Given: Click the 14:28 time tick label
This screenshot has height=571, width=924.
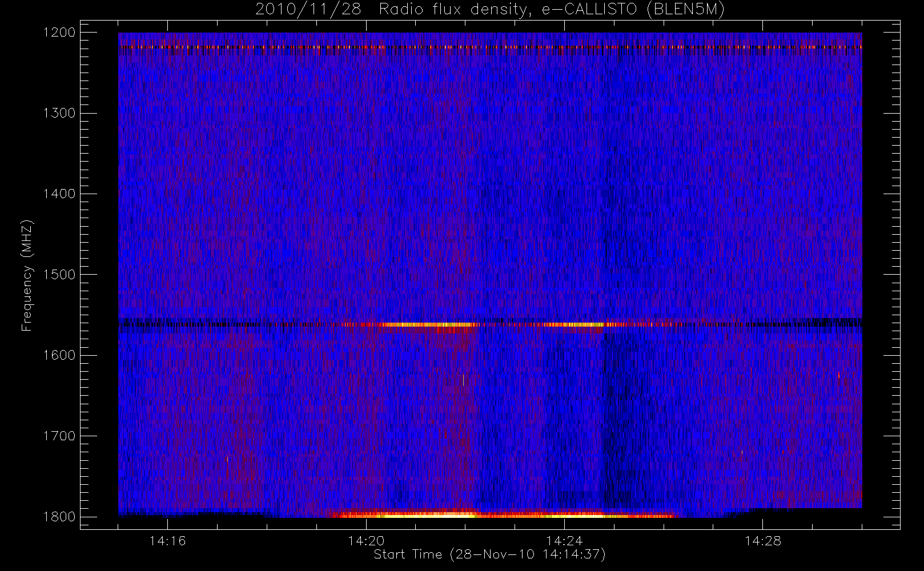Looking at the screenshot, I should point(763,540).
